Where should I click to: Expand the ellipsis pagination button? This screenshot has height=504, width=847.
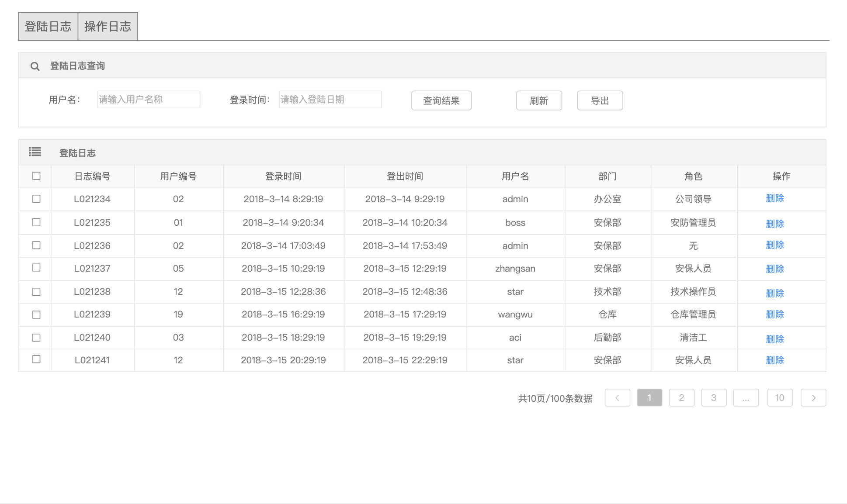tap(746, 398)
